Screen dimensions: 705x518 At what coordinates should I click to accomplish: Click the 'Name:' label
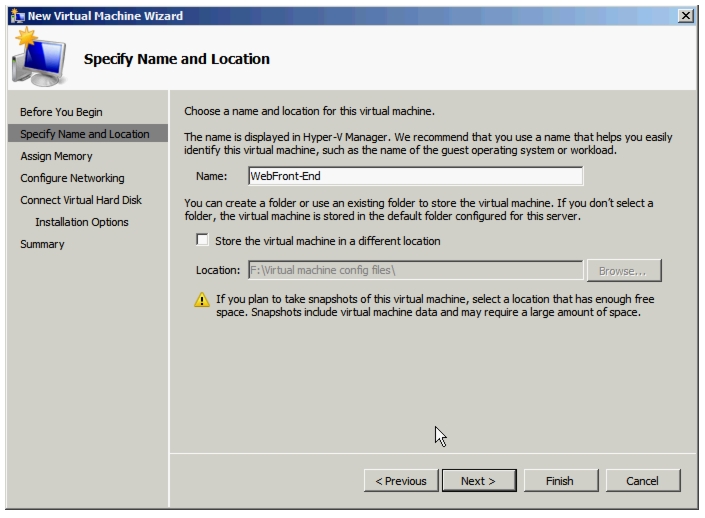[x=211, y=176]
